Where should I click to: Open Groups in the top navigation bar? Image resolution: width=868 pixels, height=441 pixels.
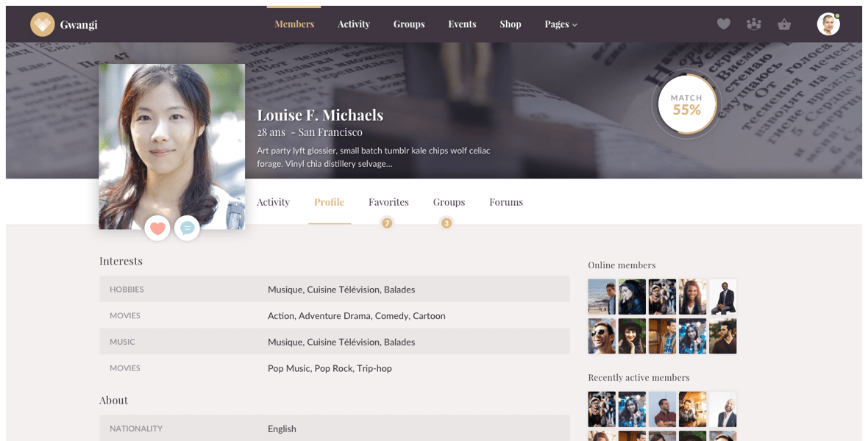click(409, 24)
